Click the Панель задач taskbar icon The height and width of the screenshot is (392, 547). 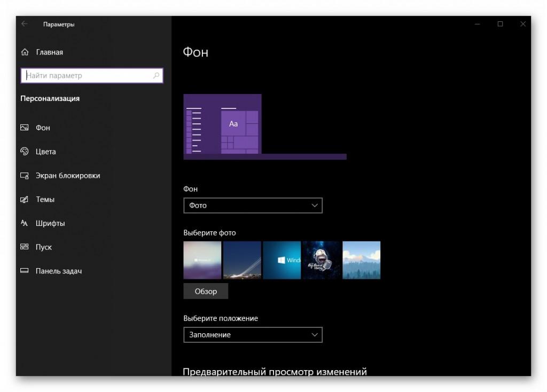pos(24,271)
